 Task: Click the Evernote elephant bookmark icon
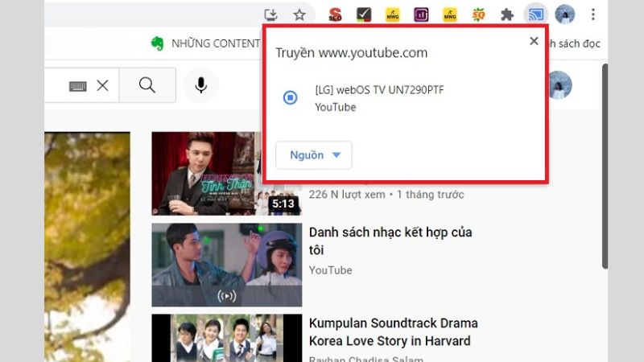point(157,43)
